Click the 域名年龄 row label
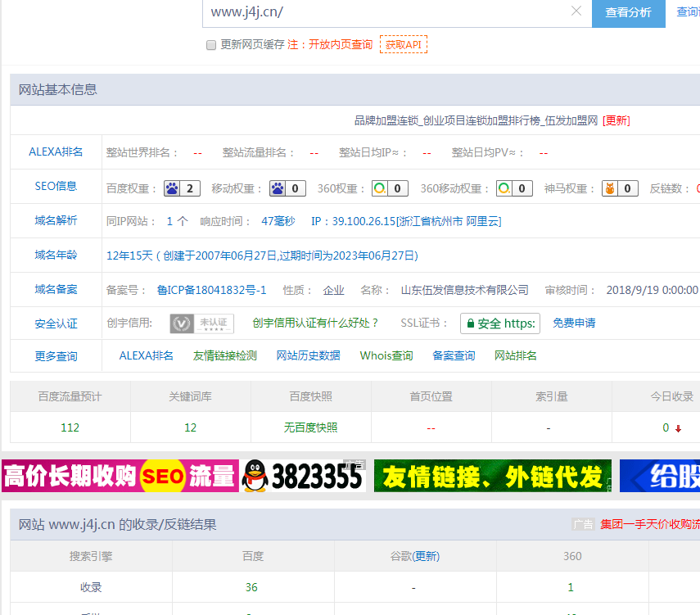700x615 pixels. click(56, 255)
